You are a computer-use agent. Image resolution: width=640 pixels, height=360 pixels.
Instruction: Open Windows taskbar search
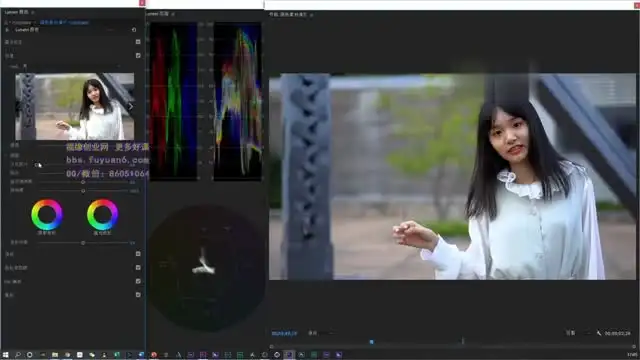(18, 355)
